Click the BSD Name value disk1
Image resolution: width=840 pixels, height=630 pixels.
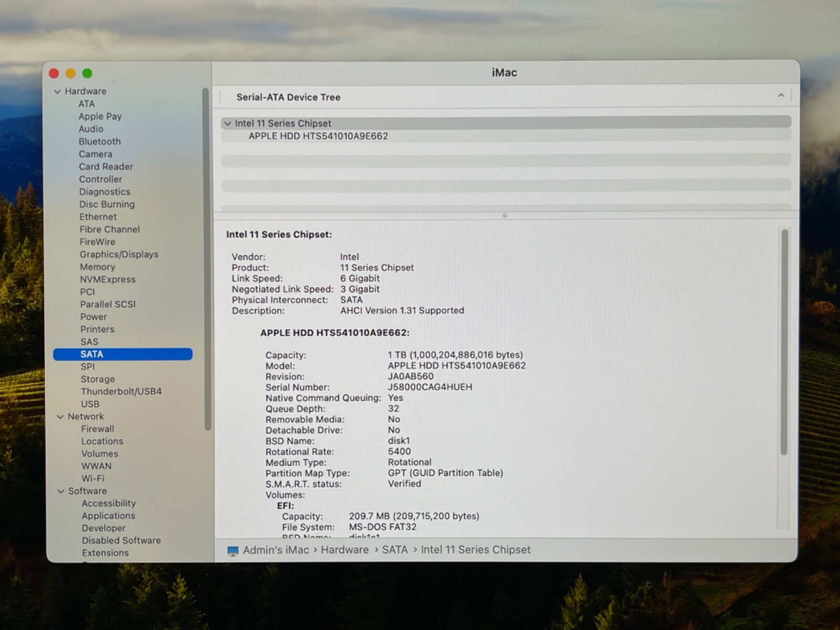(398, 441)
